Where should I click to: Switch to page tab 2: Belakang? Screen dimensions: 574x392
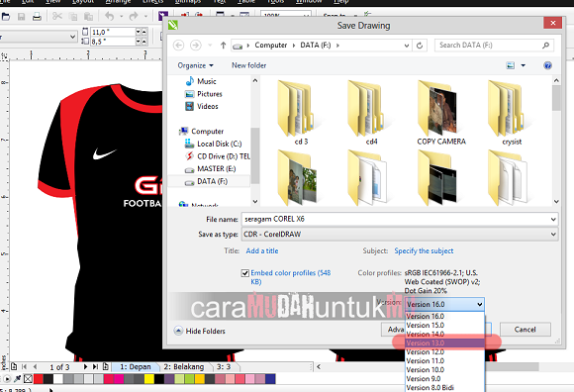pyautogui.click(x=183, y=366)
